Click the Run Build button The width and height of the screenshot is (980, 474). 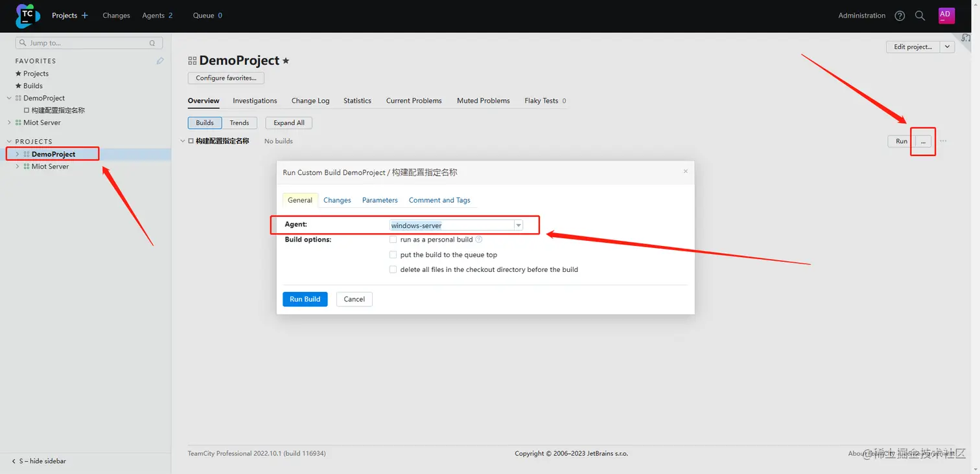pos(305,299)
